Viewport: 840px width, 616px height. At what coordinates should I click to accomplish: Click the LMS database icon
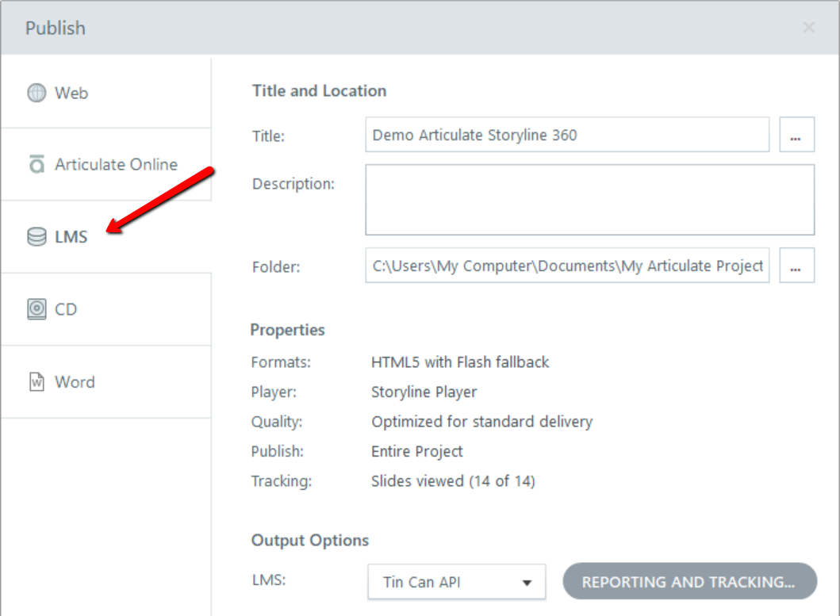[36, 237]
